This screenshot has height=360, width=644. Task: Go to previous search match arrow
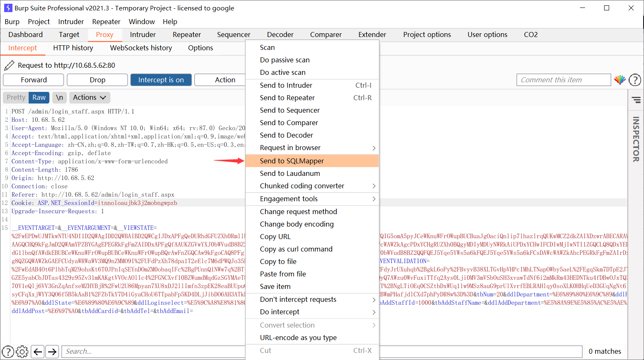[x=38, y=352]
